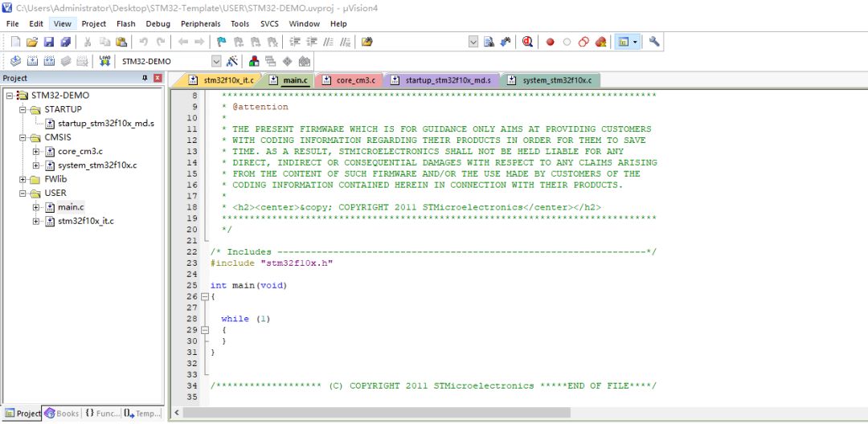Collapse the code fold at line 29
Viewport: 868px width, 424px height.
click(x=205, y=330)
